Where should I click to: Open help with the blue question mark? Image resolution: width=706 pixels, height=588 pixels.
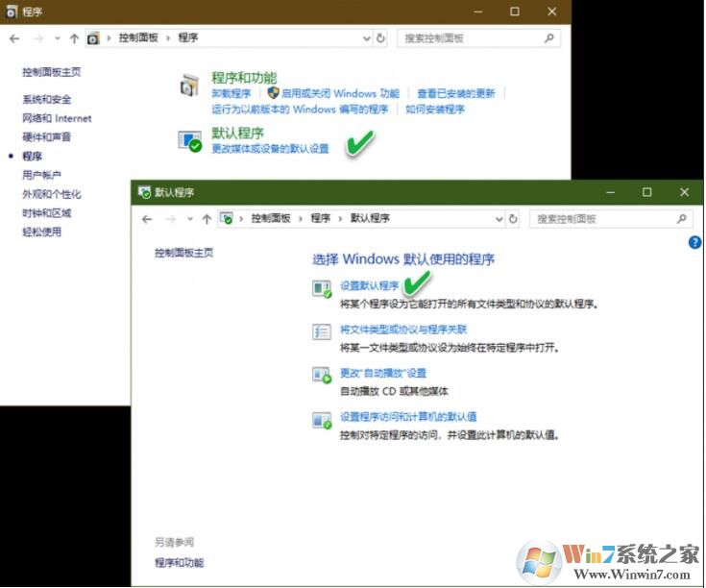[x=695, y=242]
